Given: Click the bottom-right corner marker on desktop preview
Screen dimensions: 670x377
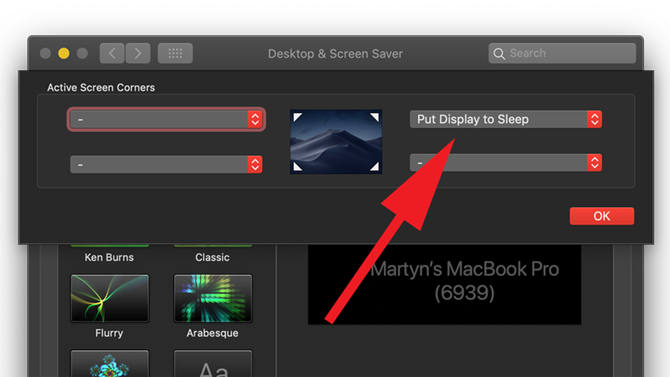Looking at the screenshot, I should (374, 167).
